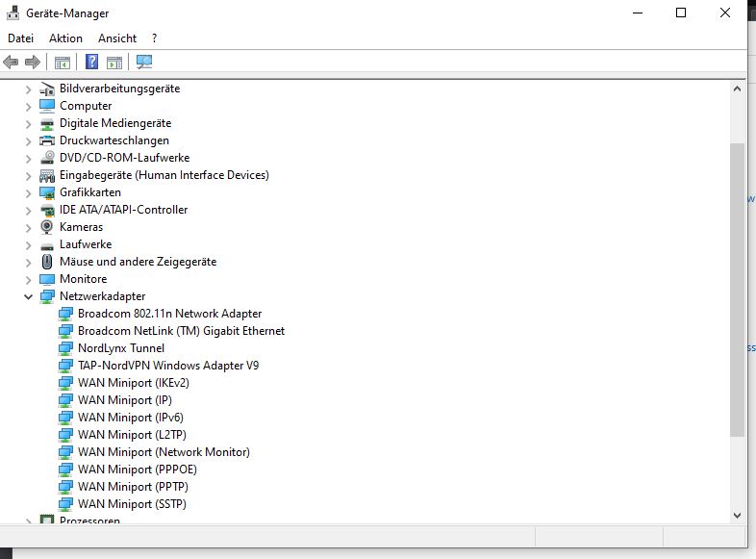Maximize the Geräte-Manager window
The image size is (756, 559).
pyautogui.click(x=681, y=13)
